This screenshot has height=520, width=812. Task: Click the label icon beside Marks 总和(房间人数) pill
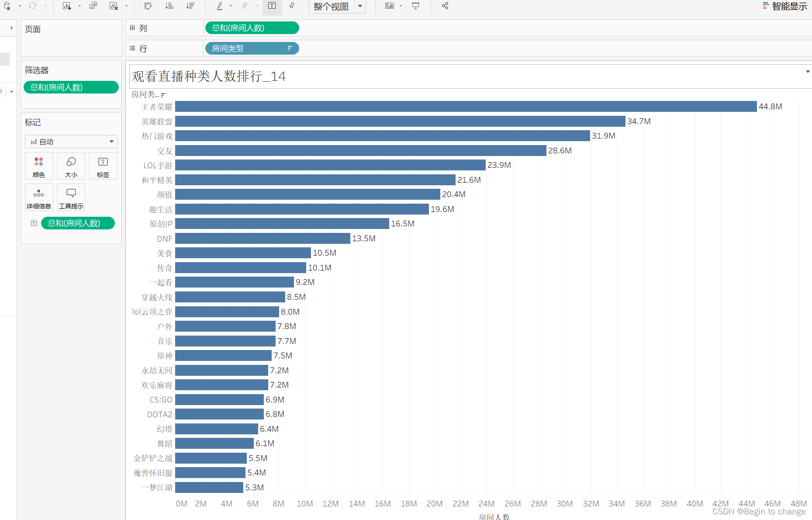tap(34, 223)
